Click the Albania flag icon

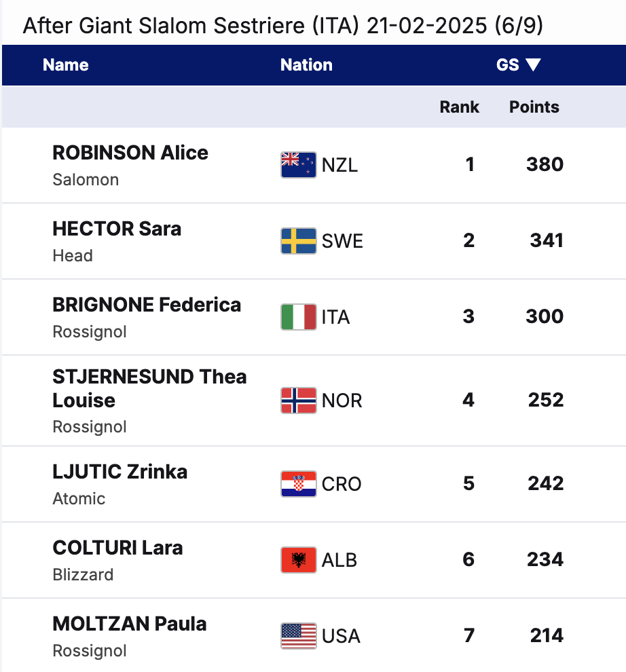[298, 560]
